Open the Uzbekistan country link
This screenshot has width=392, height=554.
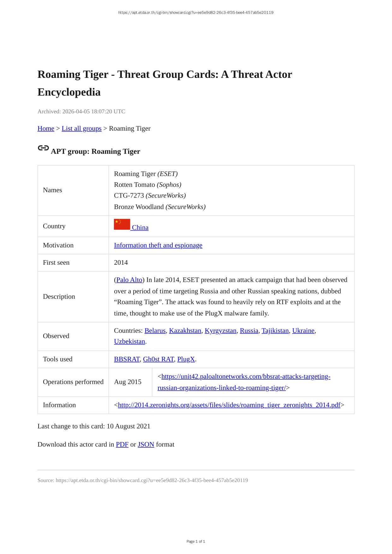pos(129,341)
